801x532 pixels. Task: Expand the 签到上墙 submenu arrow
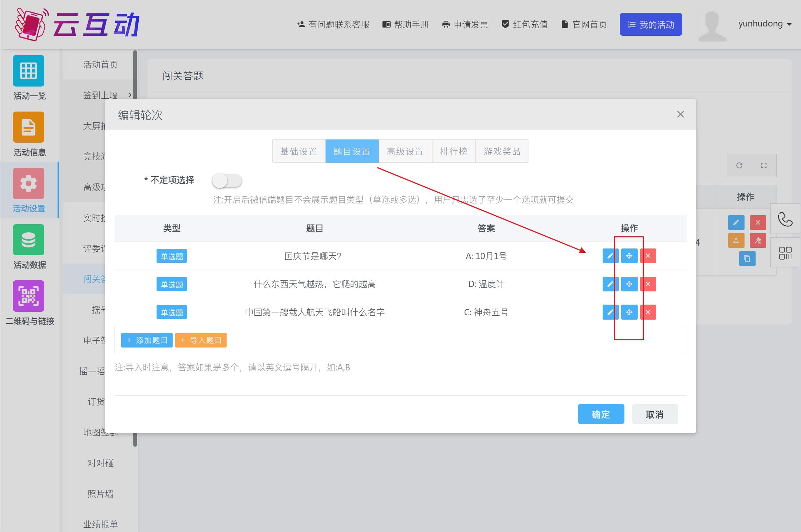[x=129, y=95]
